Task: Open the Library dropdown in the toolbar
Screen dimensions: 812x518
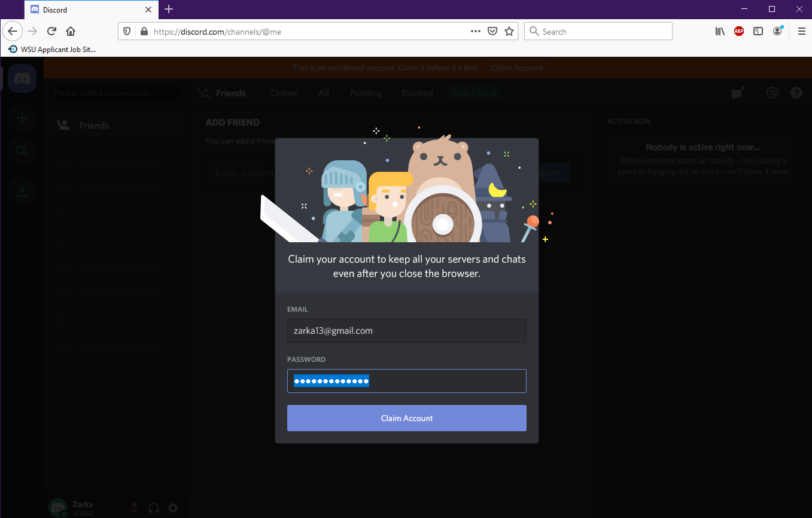Action: click(x=719, y=31)
